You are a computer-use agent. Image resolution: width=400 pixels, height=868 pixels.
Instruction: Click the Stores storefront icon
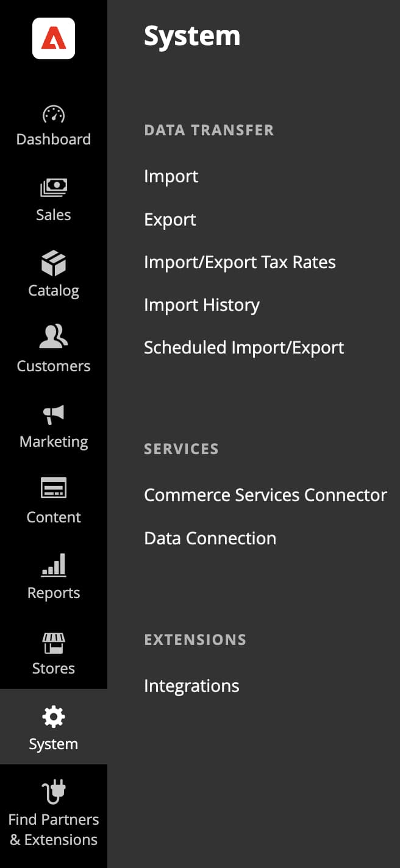coord(54,642)
